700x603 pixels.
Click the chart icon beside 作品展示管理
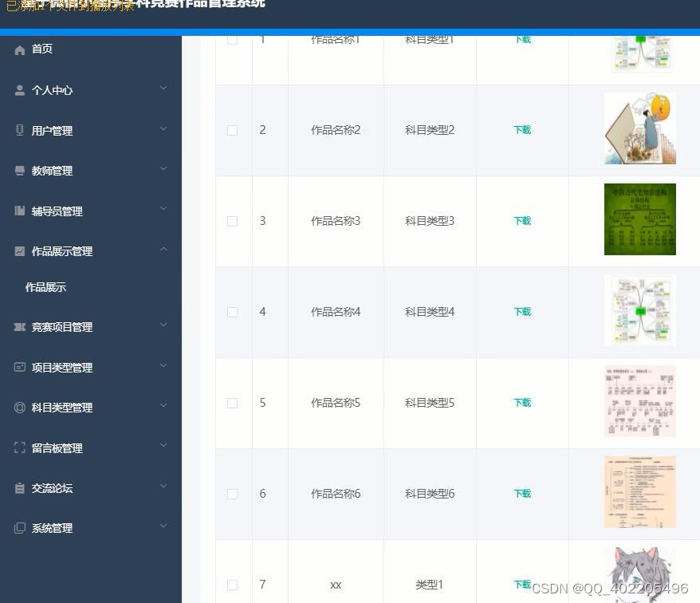click(20, 251)
